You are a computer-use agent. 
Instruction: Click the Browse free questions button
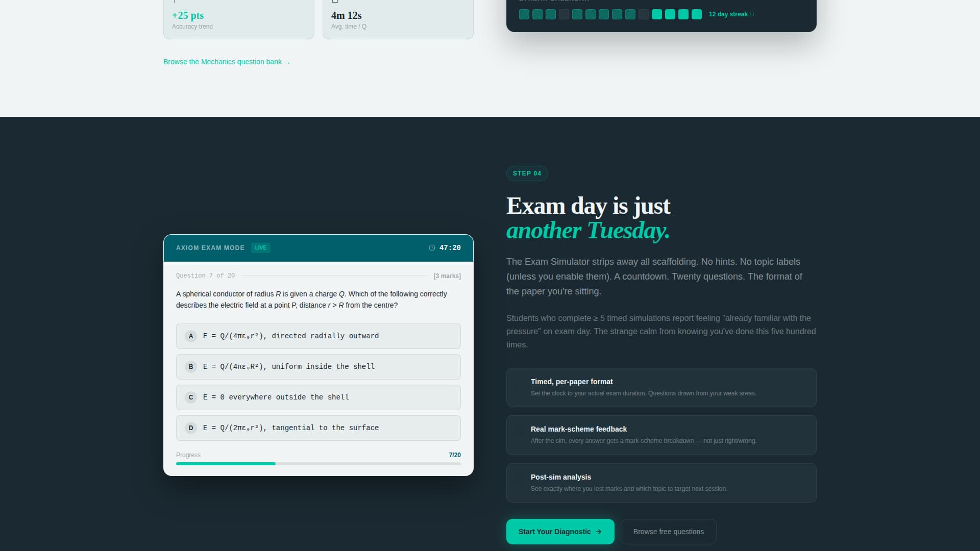pos(669,532)
